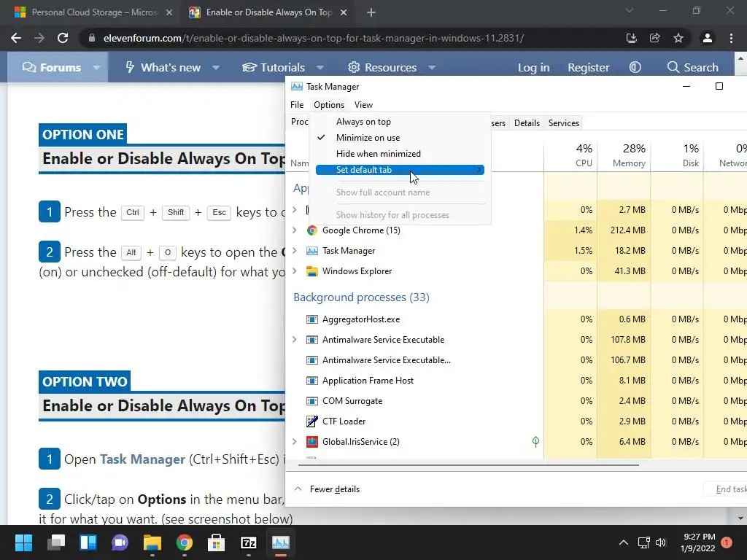
Task: Expand the Global.IrisService (2) row
Action: 295,442
